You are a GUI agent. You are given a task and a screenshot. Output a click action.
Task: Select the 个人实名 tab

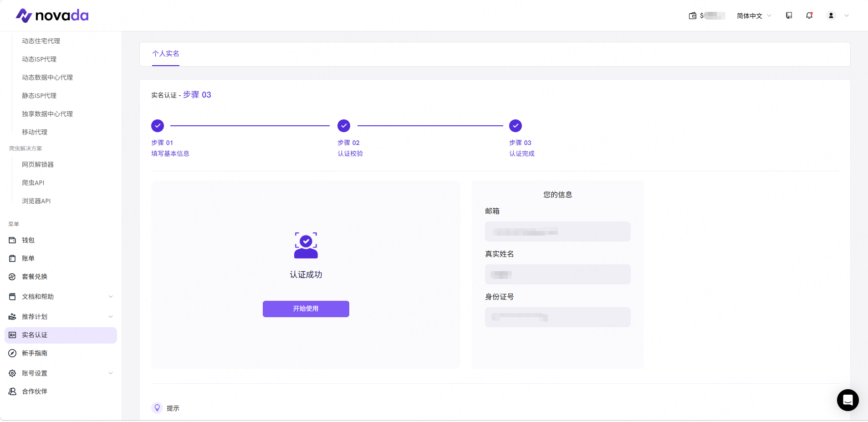(166, 54)
